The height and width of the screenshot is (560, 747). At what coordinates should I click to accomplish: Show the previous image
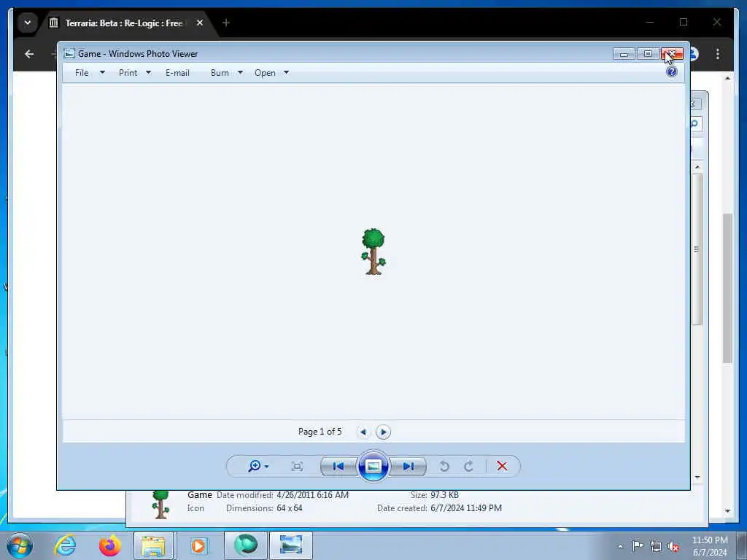(x=338, y=466)
